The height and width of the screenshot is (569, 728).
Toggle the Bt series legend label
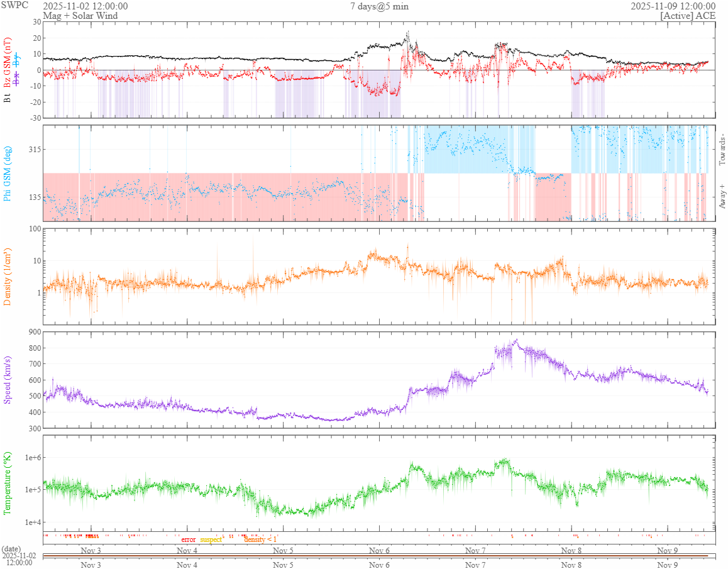tap(8, 97)
